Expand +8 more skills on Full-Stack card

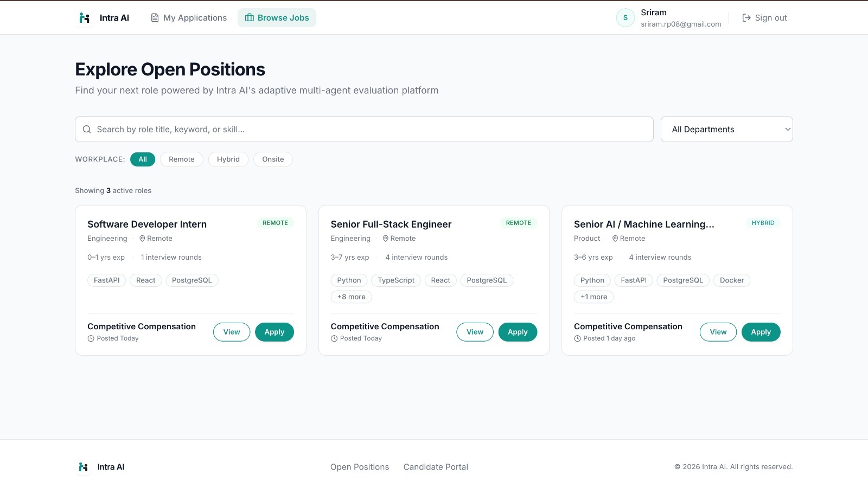pyautogui.click(x=352, y=297)
